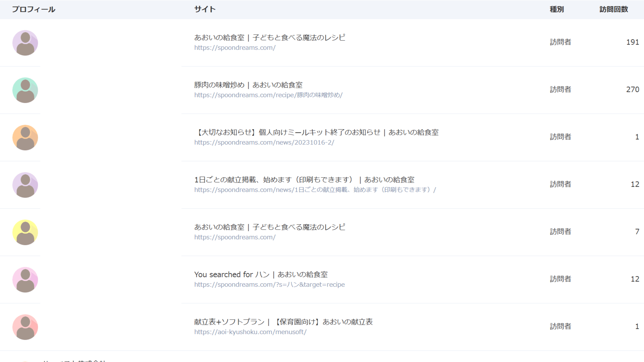Click the purple avatar beside the 12-visit 献立掲載 row

pyautogui.click(x=25, y=185)
